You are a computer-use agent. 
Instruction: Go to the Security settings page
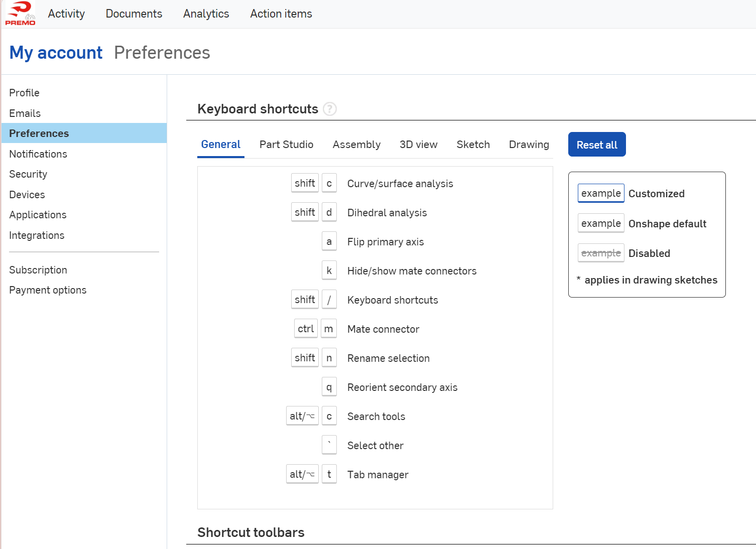[28, 174]
